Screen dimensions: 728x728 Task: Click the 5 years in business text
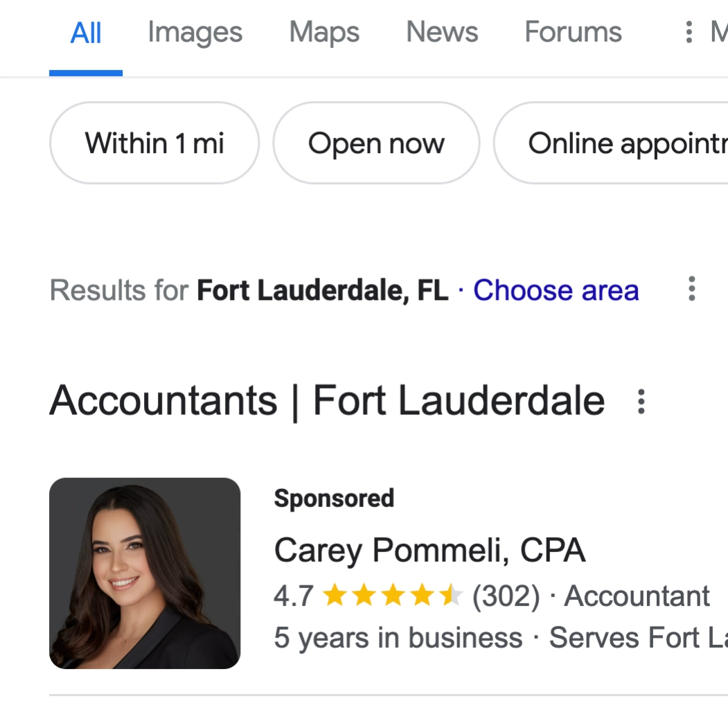click(x=398, y=637)
